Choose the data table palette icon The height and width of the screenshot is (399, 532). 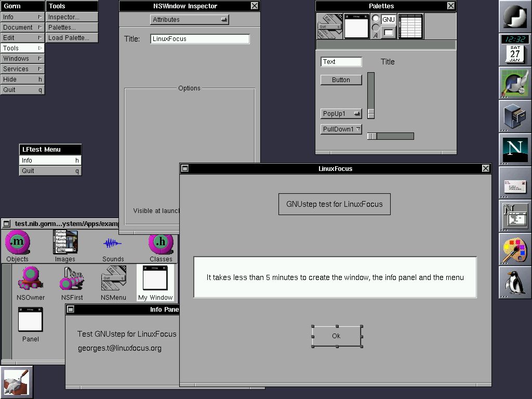tap(410, 26)
